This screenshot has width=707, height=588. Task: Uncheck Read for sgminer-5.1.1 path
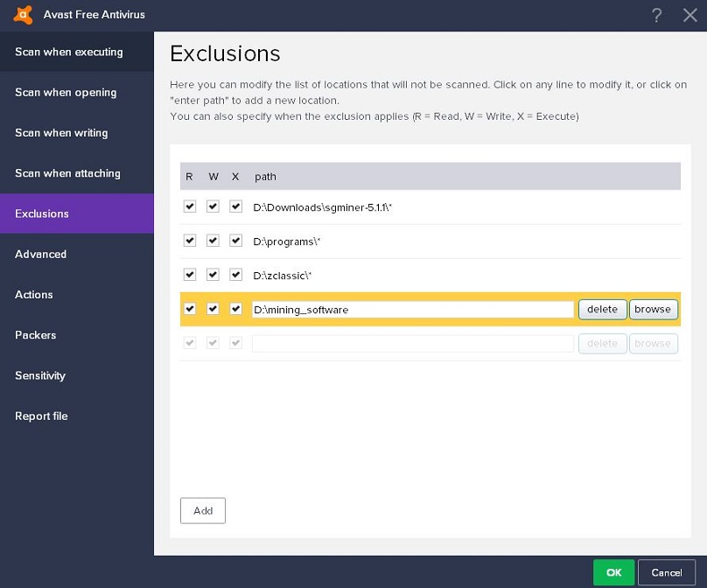[190, 206]
